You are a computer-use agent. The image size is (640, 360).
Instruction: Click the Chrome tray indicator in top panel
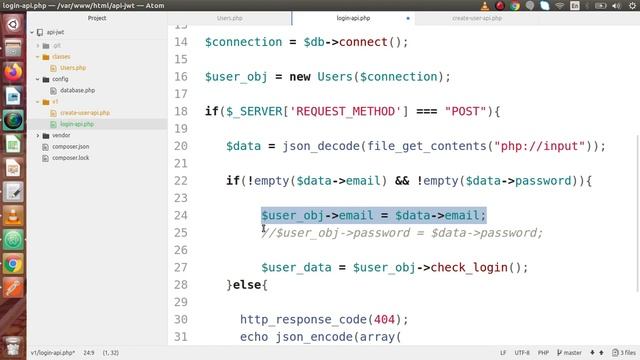click(x=515, y=5)
